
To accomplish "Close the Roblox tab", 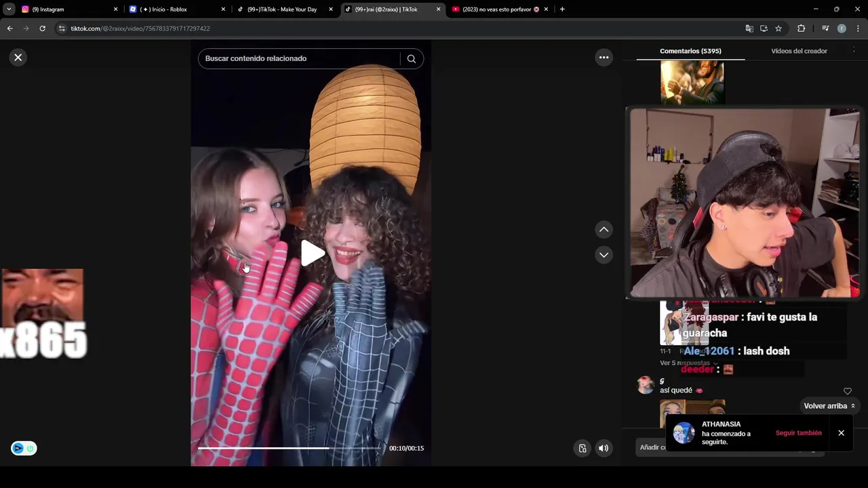I will pos(223,9).
